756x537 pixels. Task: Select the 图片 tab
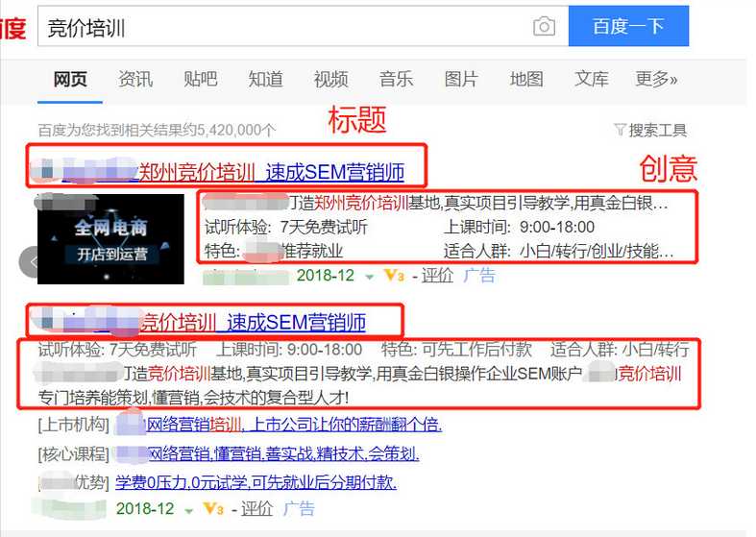tap(461, 79)
